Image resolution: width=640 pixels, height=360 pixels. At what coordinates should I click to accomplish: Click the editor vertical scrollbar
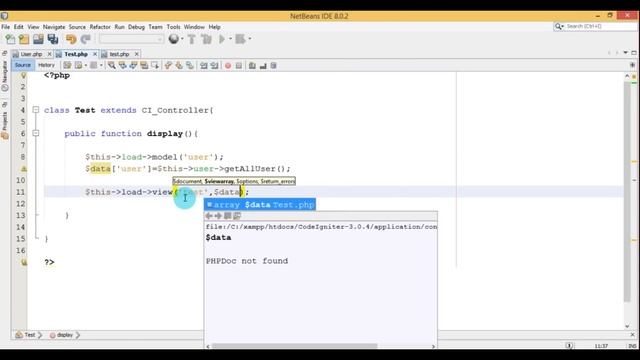pyautogui.click(x=627, y=192)
